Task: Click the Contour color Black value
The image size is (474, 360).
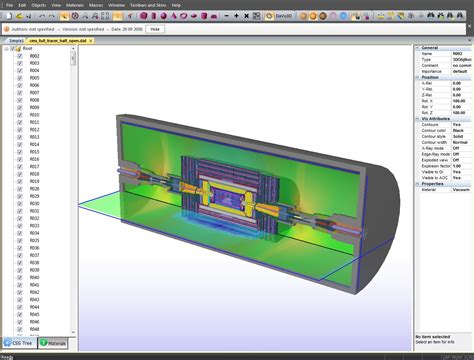Action: coord(461,131)
